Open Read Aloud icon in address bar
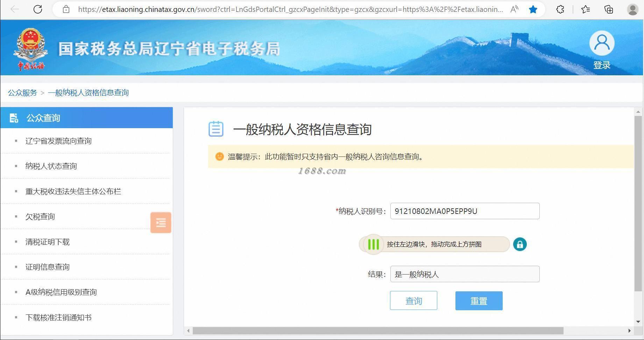The width and height of the screenshot is (644, 340). click(x=514, y=9)
